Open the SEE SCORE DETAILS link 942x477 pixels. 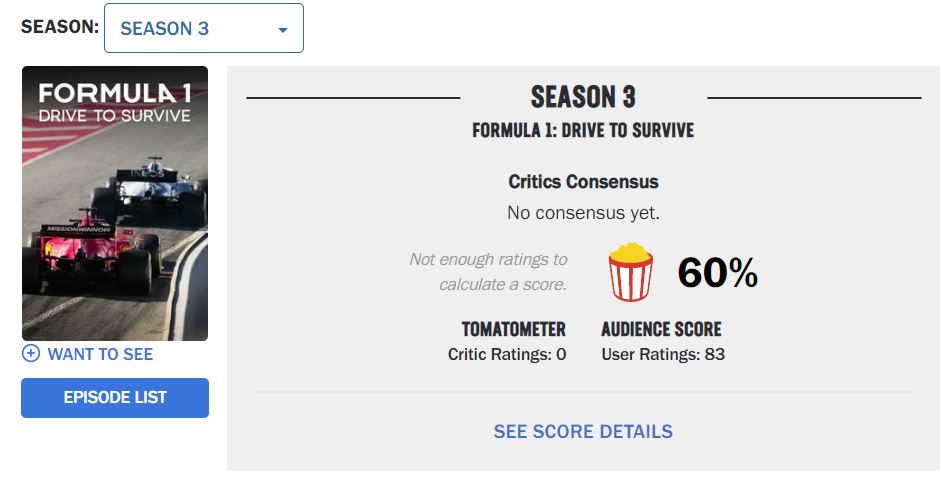coord(583,432)
